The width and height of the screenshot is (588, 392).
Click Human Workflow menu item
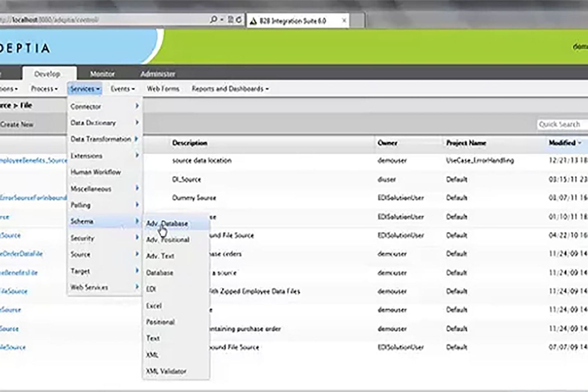[x=96, y=172]
